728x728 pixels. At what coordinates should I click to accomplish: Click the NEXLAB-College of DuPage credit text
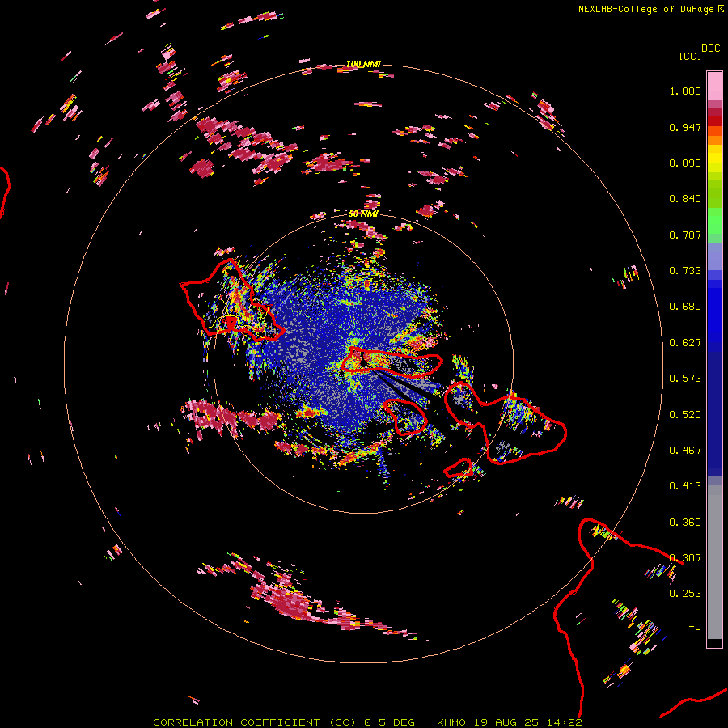click(645, 9)
